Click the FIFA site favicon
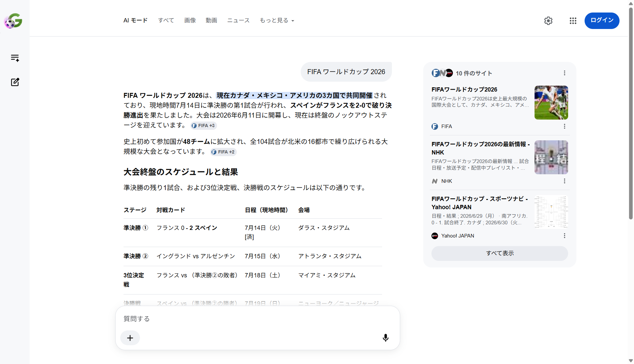This screenshot has height=364, width=634. coord(435,126)
